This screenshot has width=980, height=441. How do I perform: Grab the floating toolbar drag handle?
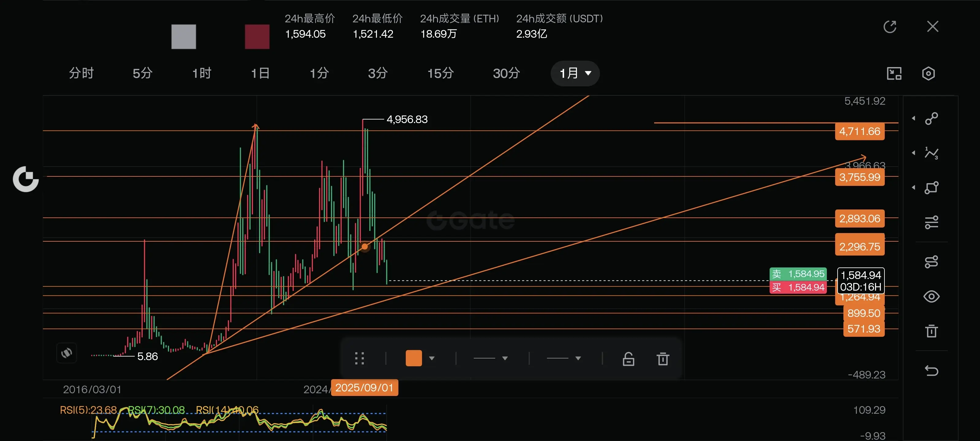[360, 358]
